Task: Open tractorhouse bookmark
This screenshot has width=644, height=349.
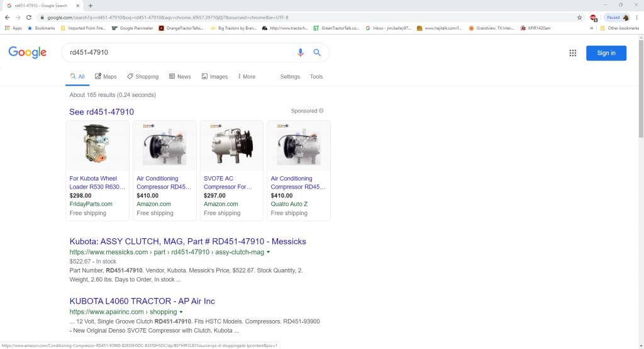Action: [x=285, y=28]
